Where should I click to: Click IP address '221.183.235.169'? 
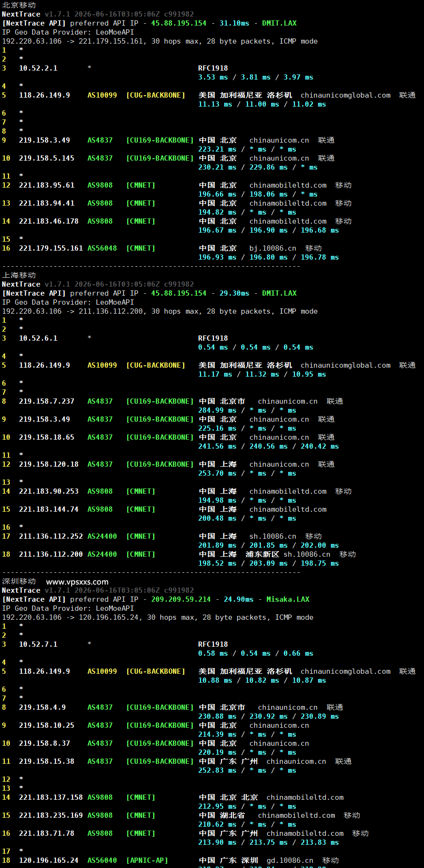pyautogui.click(x=51, y=815)
